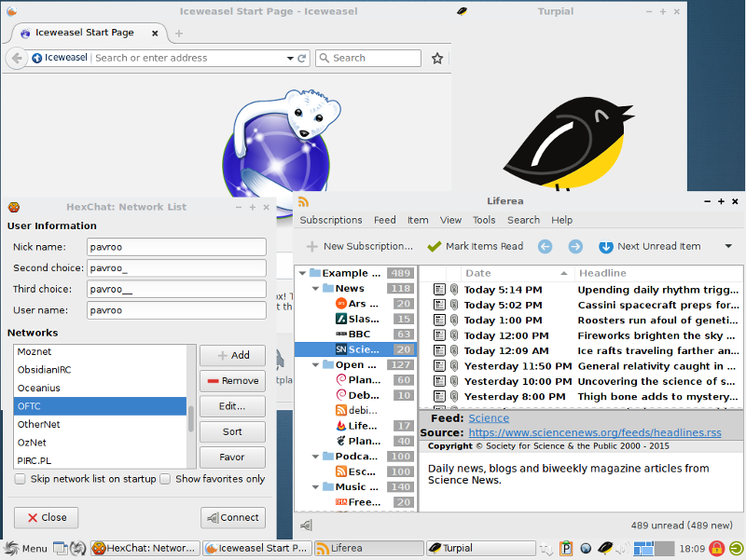The image size is (746, 560).
Task: Select the Scie... feed in Liferea
Action: [355, 349]
